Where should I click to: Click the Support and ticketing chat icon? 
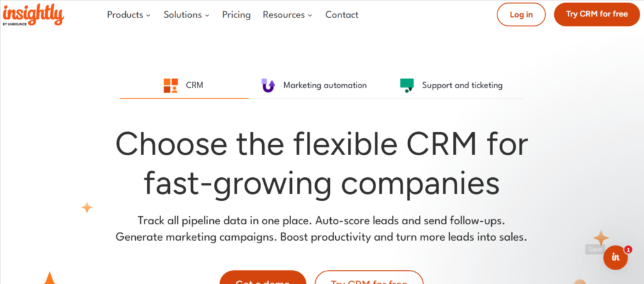click(x=407, y=85)
